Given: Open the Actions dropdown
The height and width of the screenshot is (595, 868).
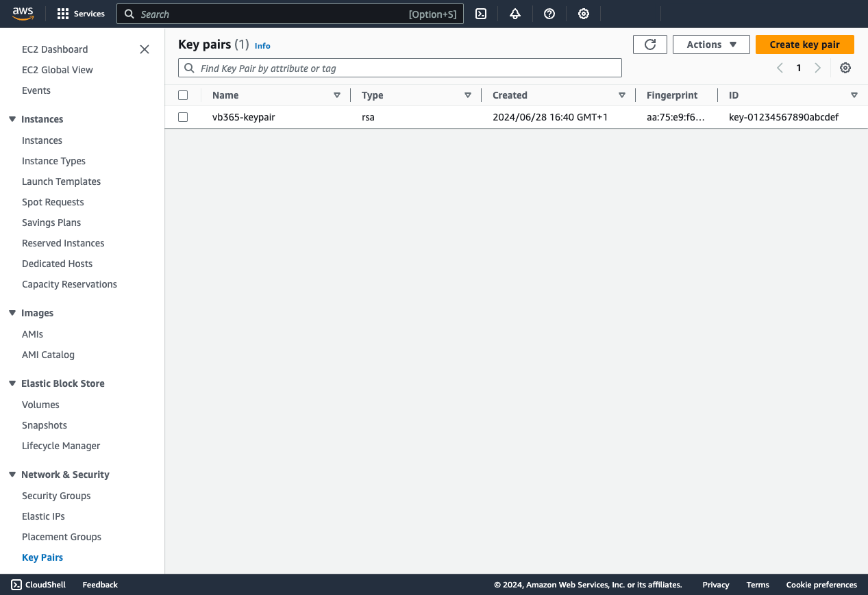Looking at the screenshot, I should [x=710, y=44].
